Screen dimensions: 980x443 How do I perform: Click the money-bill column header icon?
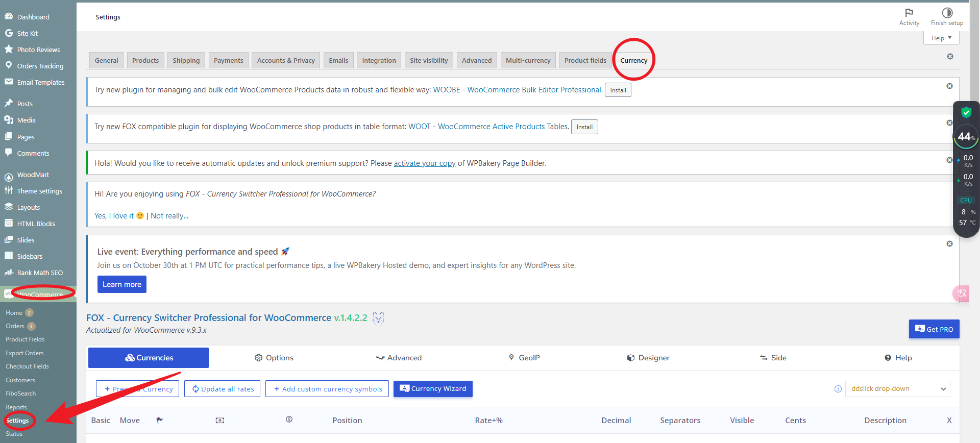(x=220, y=420)
